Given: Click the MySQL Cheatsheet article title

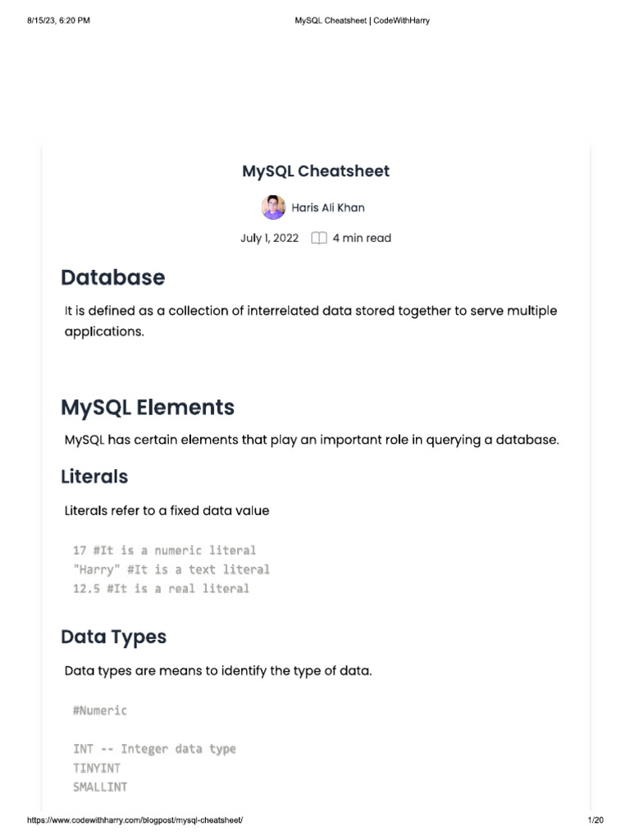Looking at the screenshot, I should coord(316,171).
